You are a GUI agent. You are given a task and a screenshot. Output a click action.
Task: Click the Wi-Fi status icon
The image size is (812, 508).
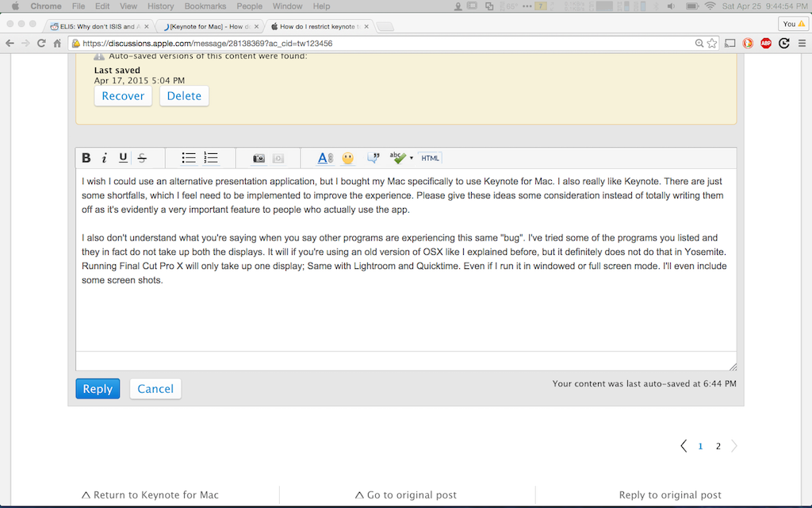pos(710,6)
